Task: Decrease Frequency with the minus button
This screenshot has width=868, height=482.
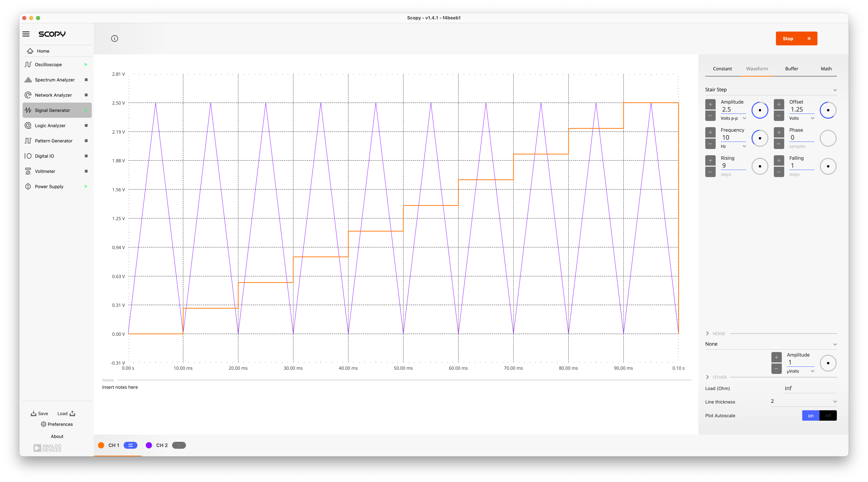Action: point(710,144)
